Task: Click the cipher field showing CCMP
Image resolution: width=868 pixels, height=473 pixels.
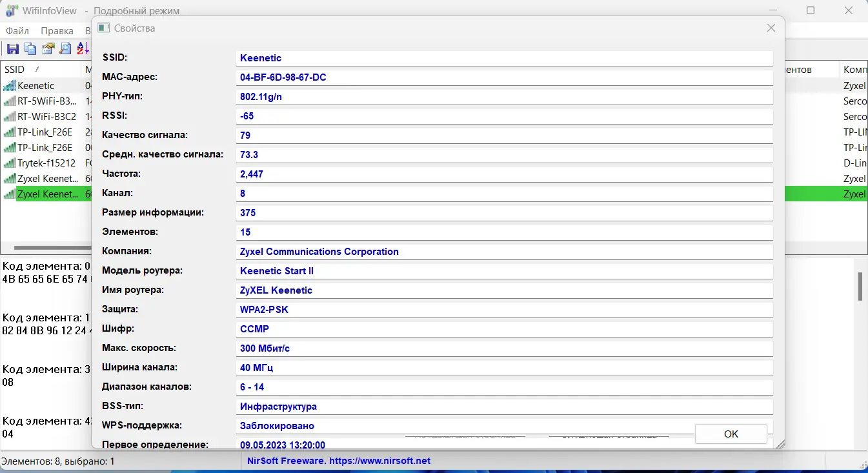Action: tap(505, 329)
